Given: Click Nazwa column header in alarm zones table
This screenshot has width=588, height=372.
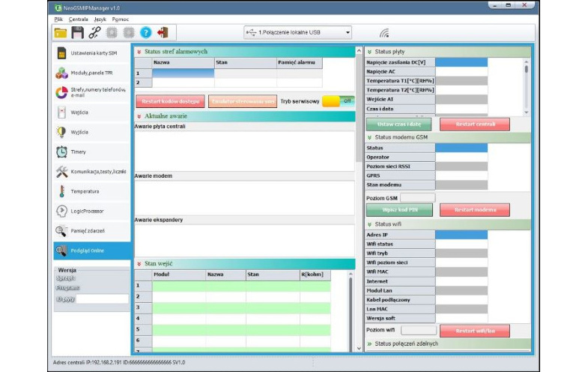Looking at the screenshot, I should click(x=184, y=63).
